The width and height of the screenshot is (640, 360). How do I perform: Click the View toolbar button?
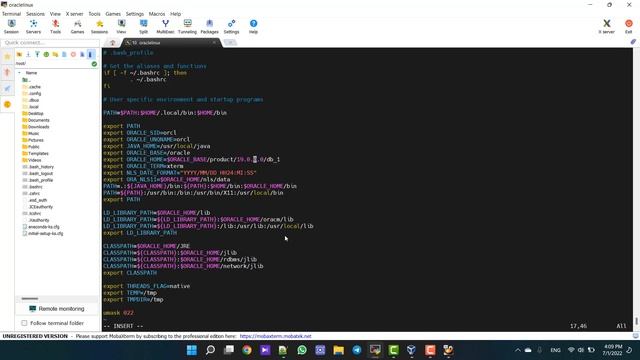[121, 27]
